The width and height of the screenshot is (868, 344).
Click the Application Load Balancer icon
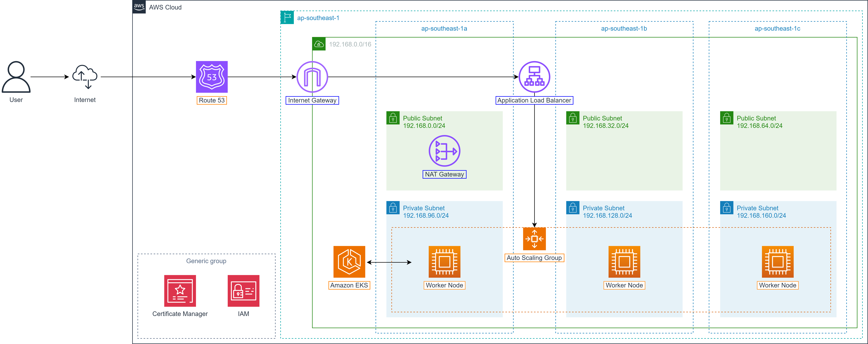click(534, 77)
